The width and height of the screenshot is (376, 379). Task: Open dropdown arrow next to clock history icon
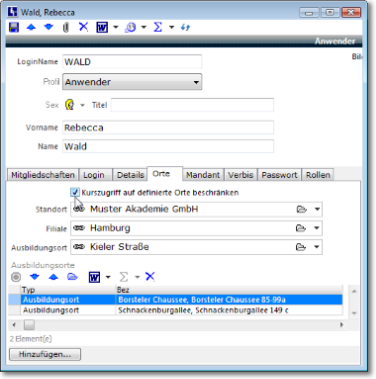point(144,27)
